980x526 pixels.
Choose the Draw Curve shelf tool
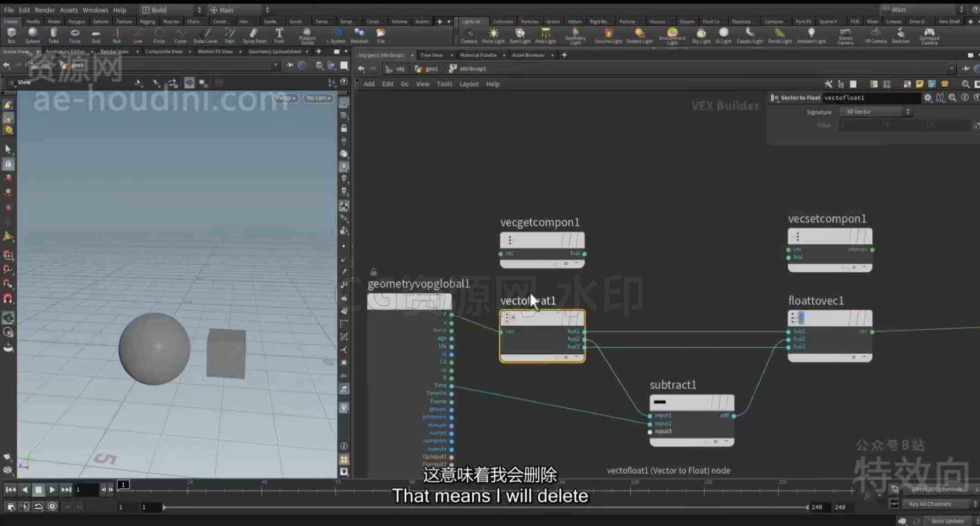pos(205,35)
